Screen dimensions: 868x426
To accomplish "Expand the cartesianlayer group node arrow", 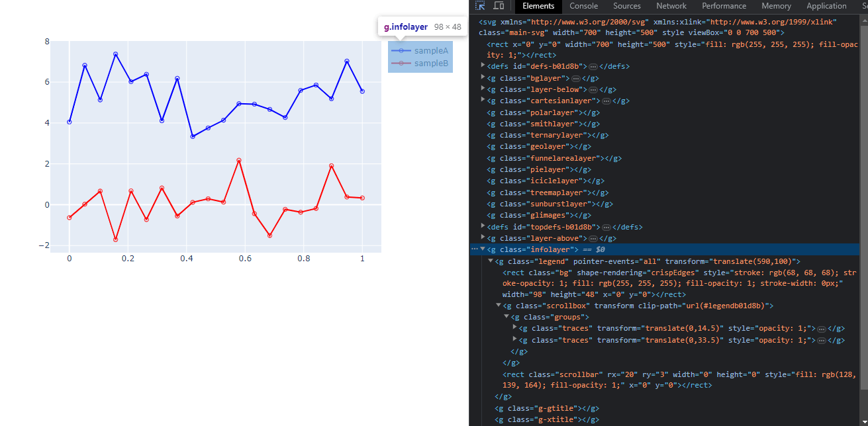I will point(483,101).
